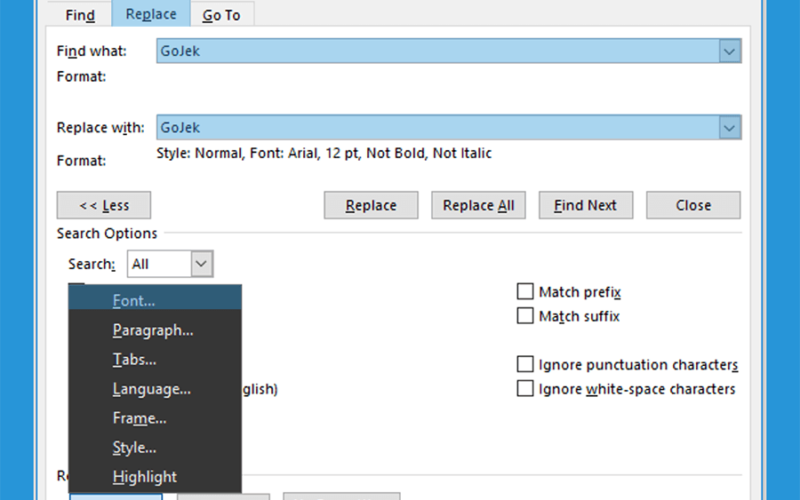Click the Replace All button

point(479,205)
